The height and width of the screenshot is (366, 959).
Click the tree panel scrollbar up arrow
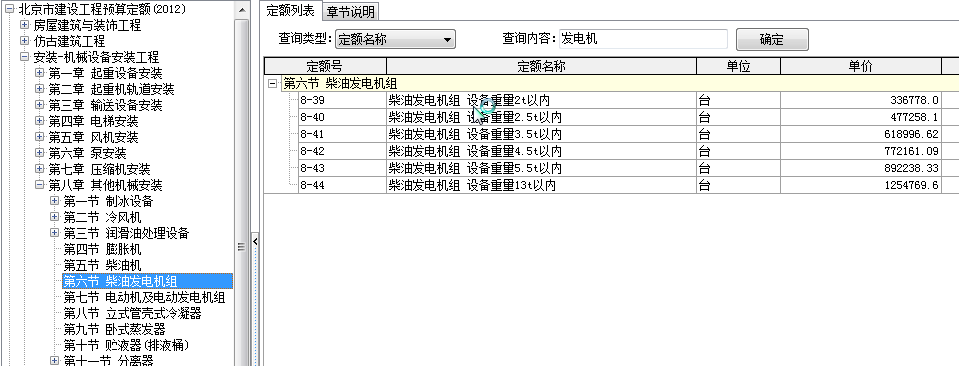tap(242, 10)
